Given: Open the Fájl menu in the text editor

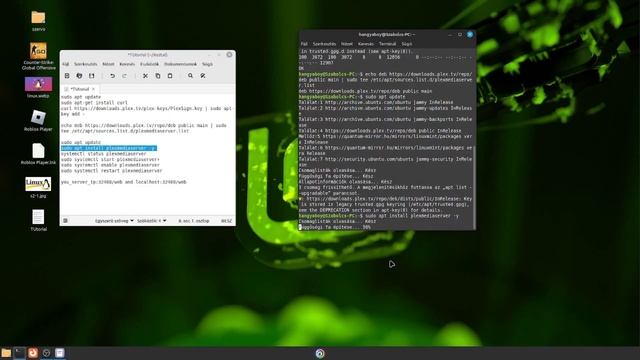Looking at the screenshot, I should (x=65, y=64).
